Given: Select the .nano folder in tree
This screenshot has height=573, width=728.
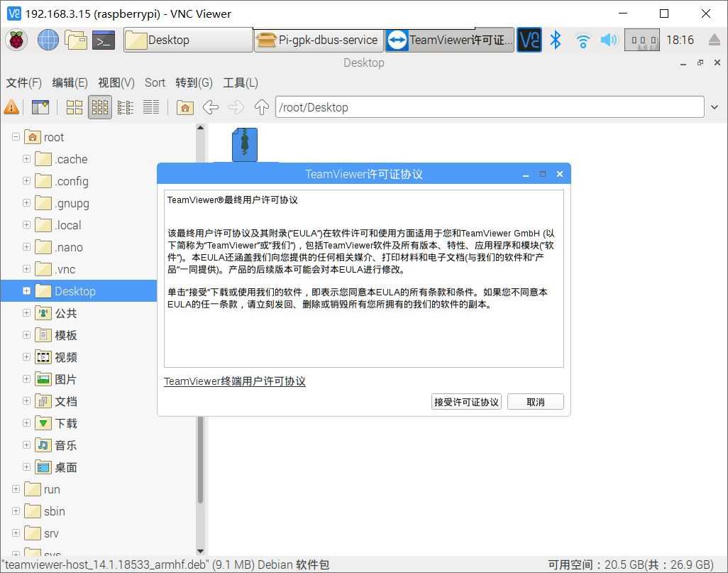Looking at the screenshot, I should point(60,247).
